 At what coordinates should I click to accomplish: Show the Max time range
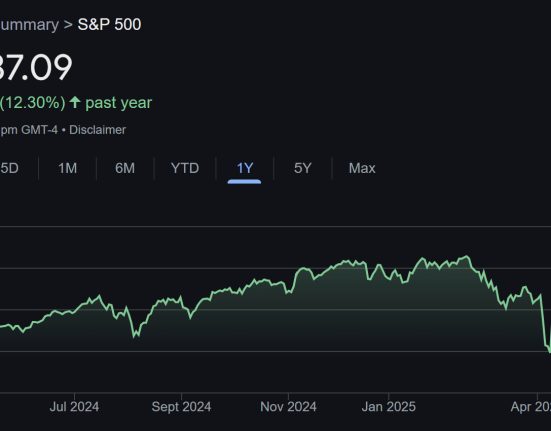pos(362,168)
